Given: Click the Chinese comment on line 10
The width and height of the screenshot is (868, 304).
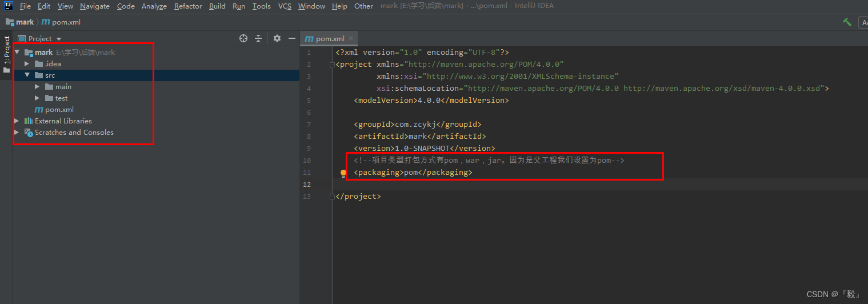Looking at the screenshot, I should pos(489,161).
